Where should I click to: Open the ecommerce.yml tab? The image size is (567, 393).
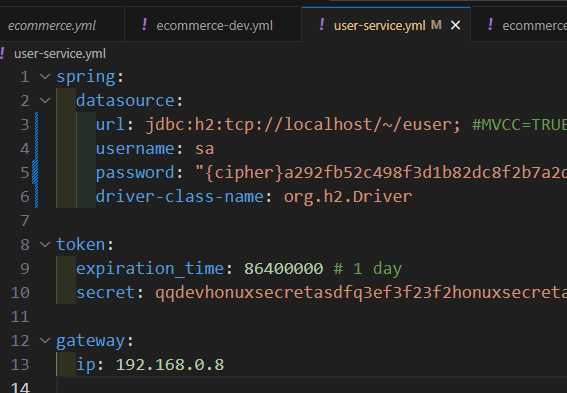(52, 26)
